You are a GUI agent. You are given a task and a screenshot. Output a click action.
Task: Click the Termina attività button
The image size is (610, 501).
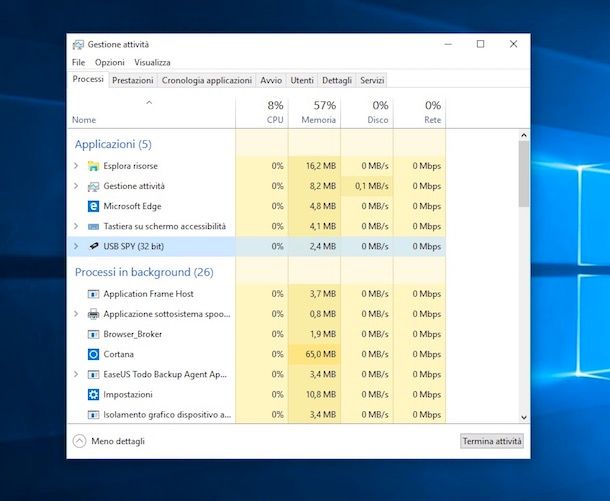coord(492,441)
